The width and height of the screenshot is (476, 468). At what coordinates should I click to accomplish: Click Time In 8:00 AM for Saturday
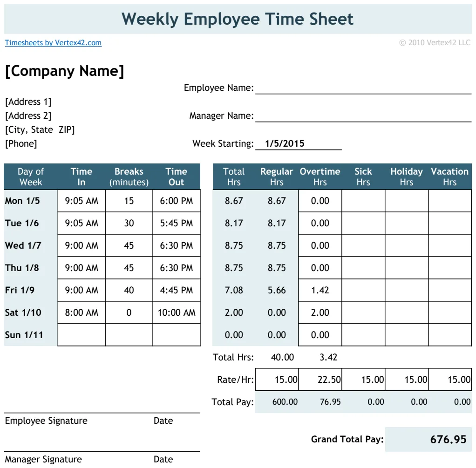pos(82,312)
